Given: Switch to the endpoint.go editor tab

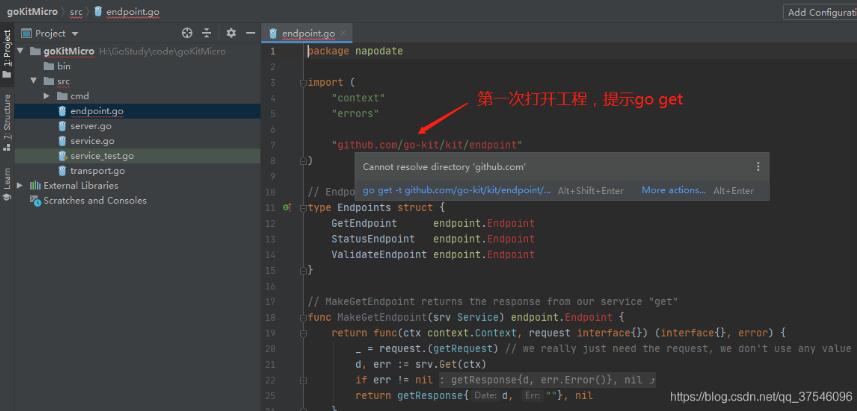Looking at the screenshot, I should tap(307, 33).
